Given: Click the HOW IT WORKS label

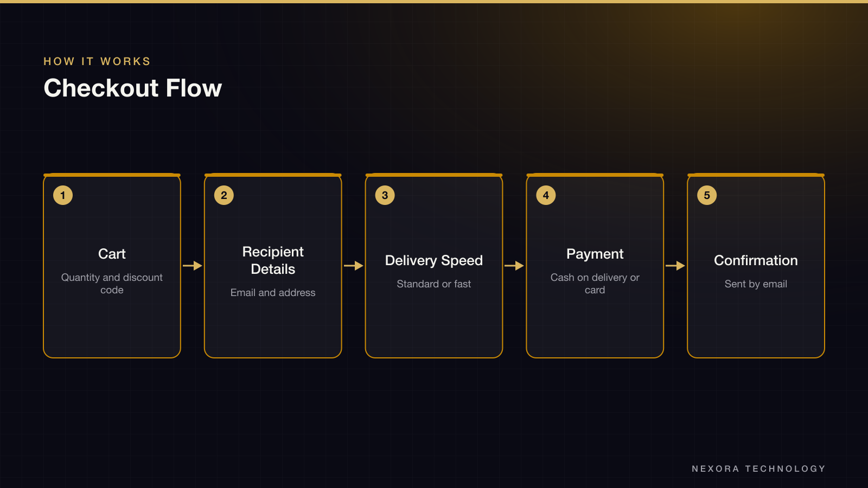Looking at the screenshot, I should pyautogui.click(x=97, y=61).
